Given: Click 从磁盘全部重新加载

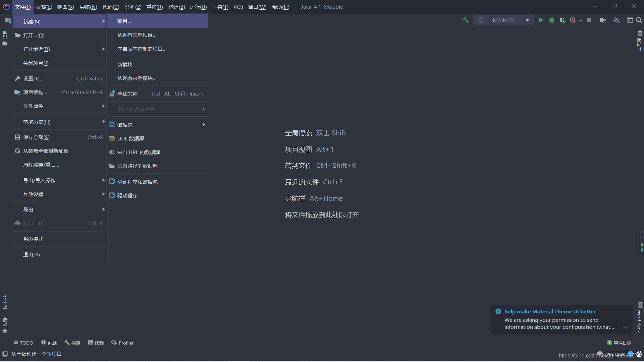Looking at the screenshot, I should pyautogui.click(x=60, y=151).
